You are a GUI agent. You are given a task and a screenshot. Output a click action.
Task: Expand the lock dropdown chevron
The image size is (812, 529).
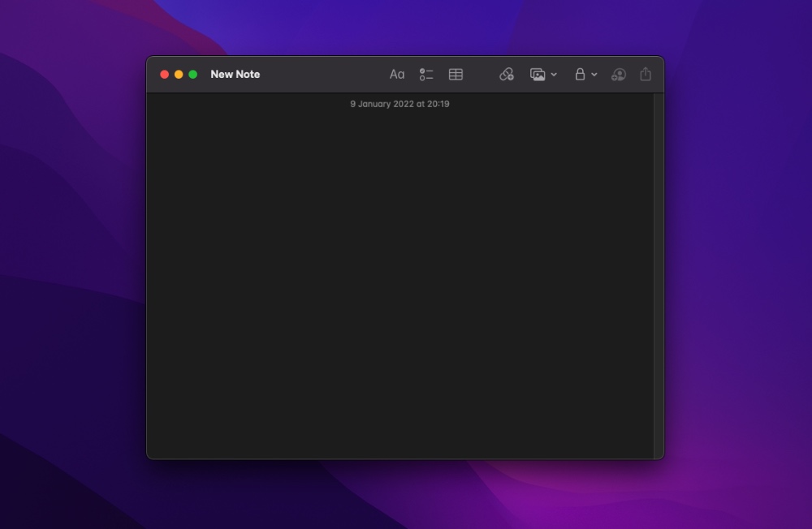[x=594, y=75]
